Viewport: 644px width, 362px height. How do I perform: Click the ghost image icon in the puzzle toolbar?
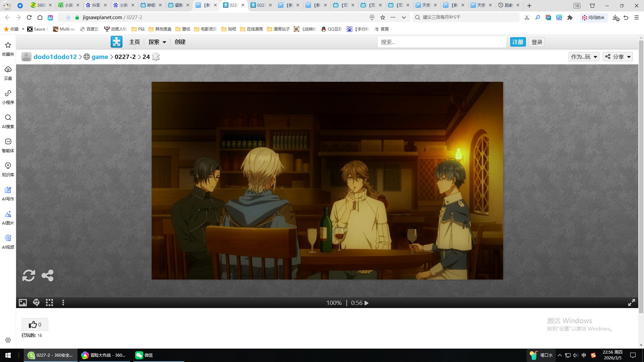pyautogui.click(x=36, y=303)
